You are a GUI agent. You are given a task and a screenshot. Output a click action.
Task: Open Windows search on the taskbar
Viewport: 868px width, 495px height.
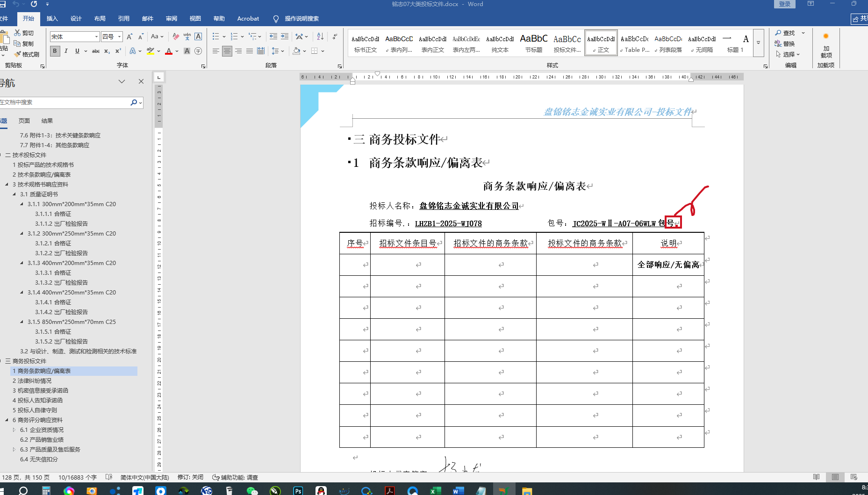(x=23, y=491)
